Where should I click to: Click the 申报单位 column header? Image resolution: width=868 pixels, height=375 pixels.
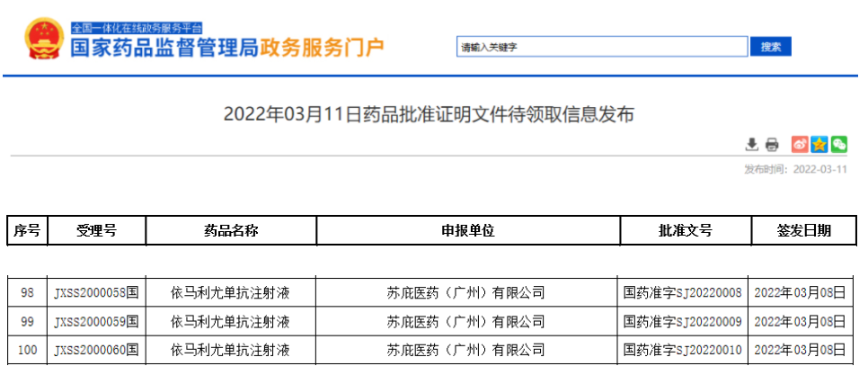click(467, 231)
